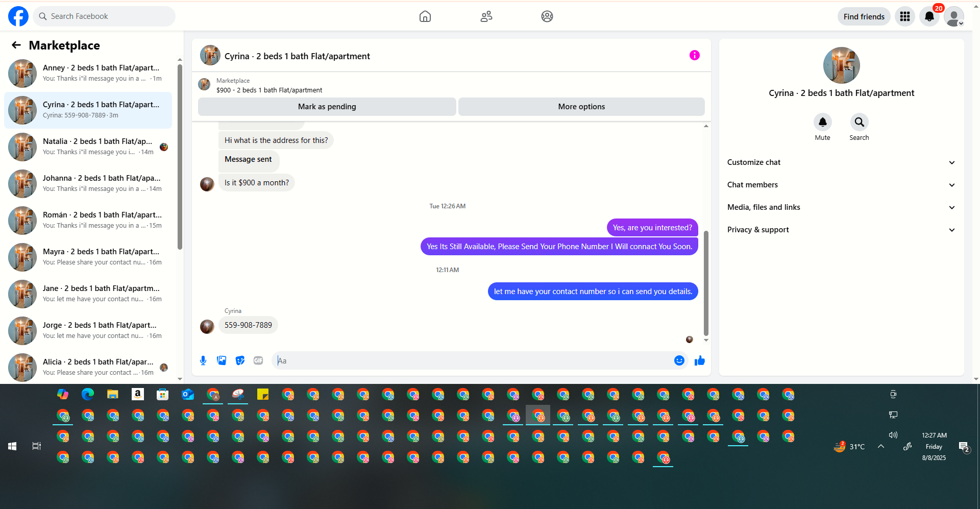980x509 pixels.
Task: Expand Customize chat section
Action: point(841,162)
